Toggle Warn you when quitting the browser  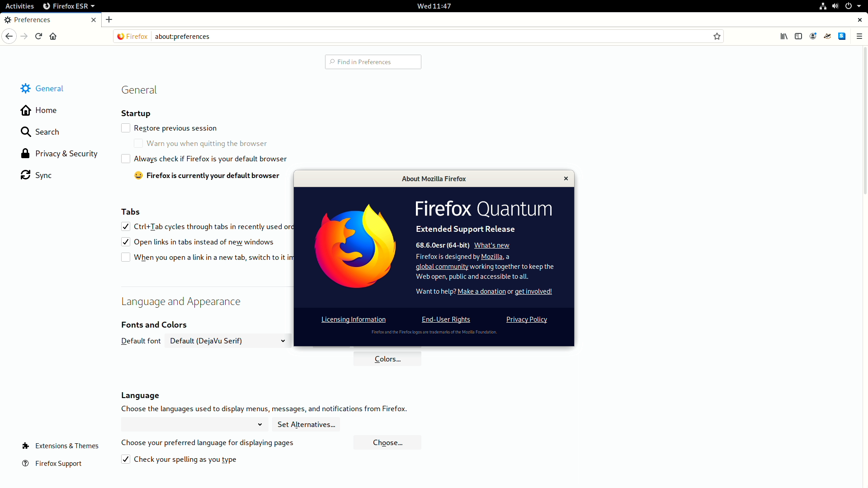[x=138, y=144]
